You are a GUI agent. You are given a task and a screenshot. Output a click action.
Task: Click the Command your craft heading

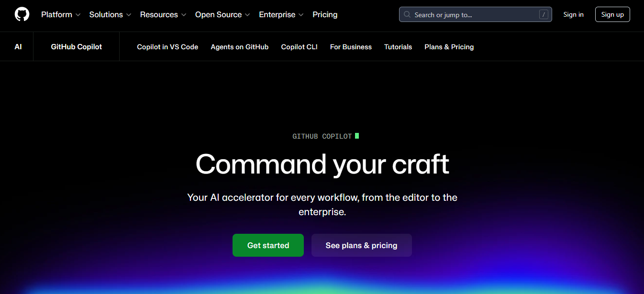322,164
